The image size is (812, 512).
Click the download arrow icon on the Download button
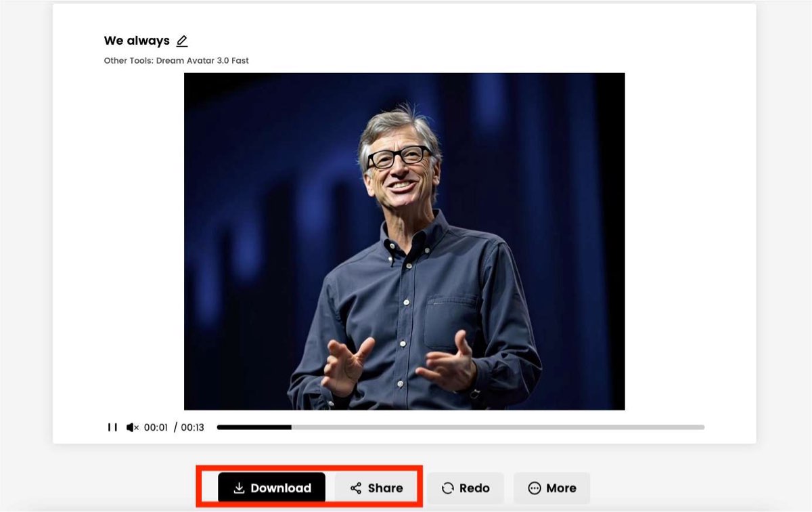coord(240,488)
